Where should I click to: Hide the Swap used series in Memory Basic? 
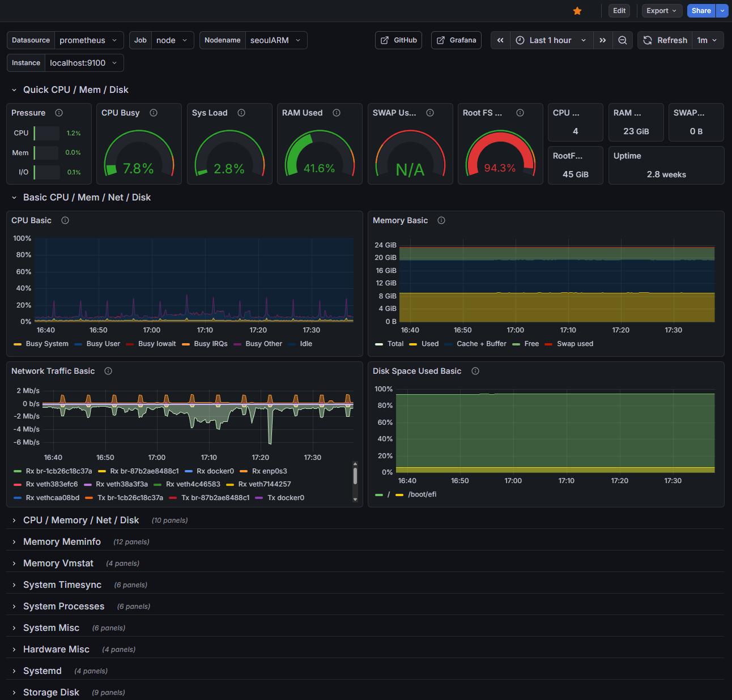click(x=575, y=344)
